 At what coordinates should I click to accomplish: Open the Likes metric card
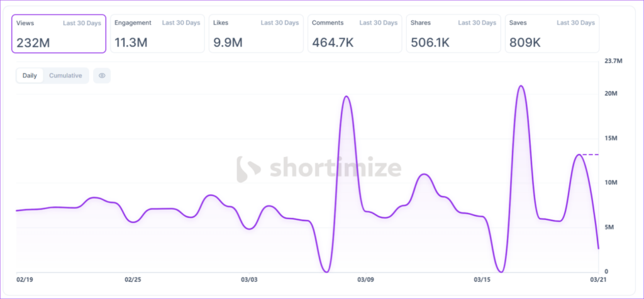(255, 33)
